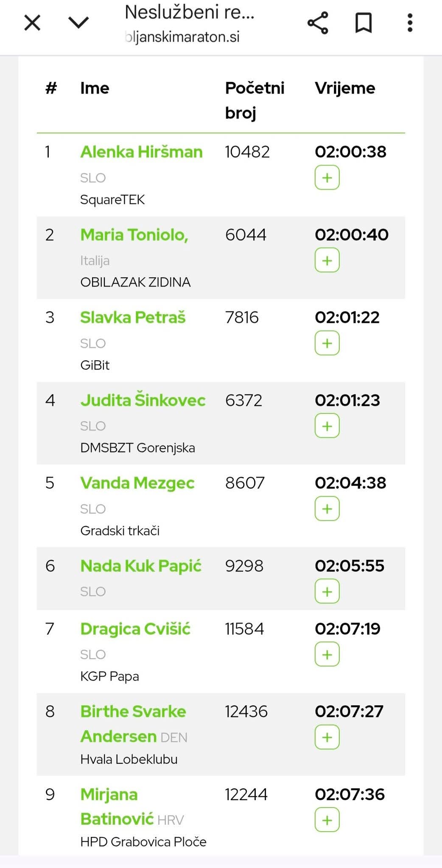The height and width of the screenshot is (868, 442).
Task: Expand details for Maria Toniolo's result
Action: [x=327, y=260]
